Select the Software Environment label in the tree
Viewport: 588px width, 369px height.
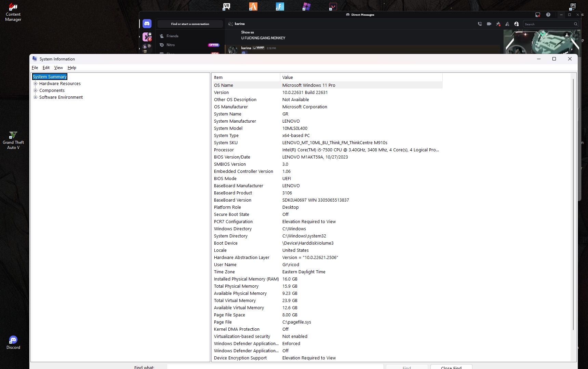61,97
